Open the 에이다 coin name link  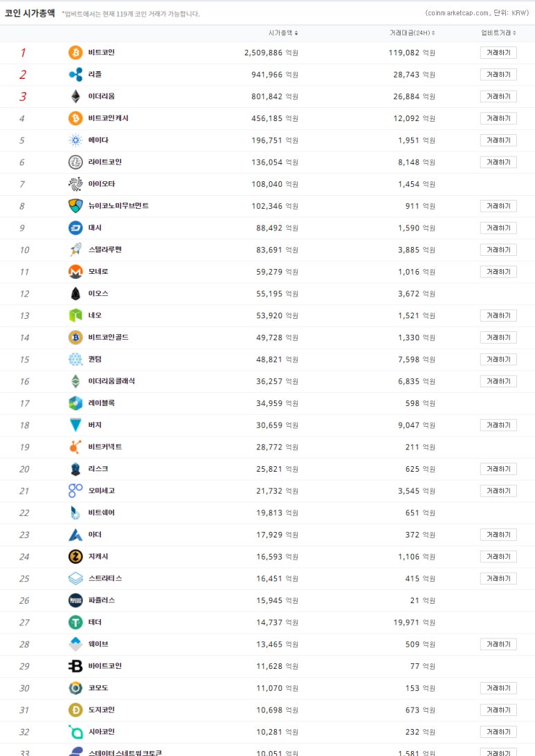[x=98, y=140]
